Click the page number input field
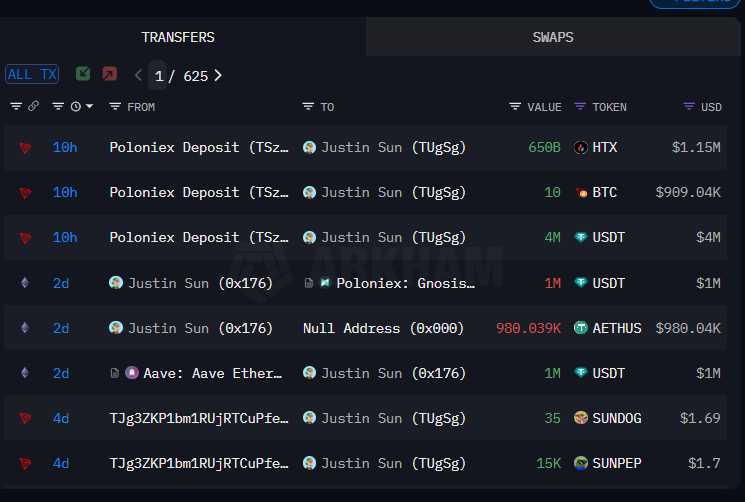Screen dimensions: 745x502 click(158, 75)
